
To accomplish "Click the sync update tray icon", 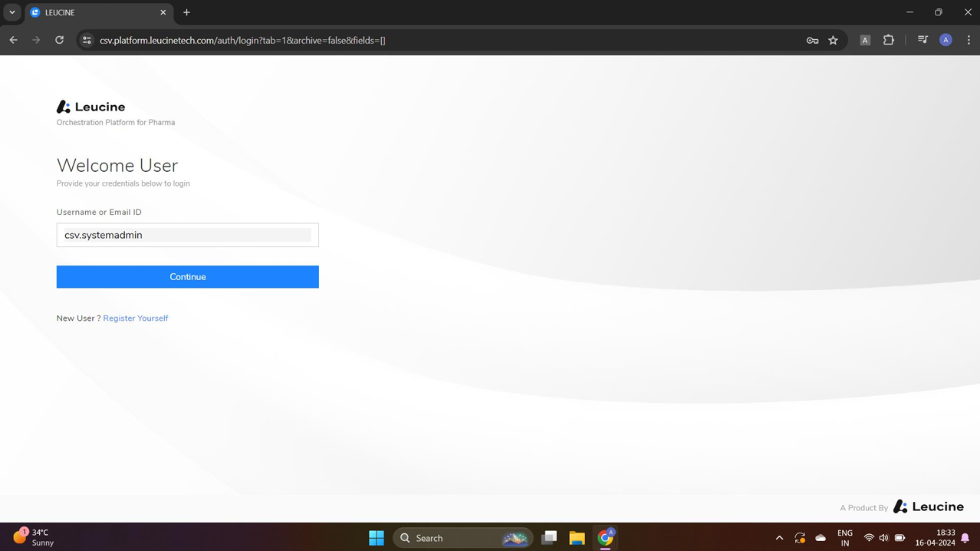I will point(800,538).
